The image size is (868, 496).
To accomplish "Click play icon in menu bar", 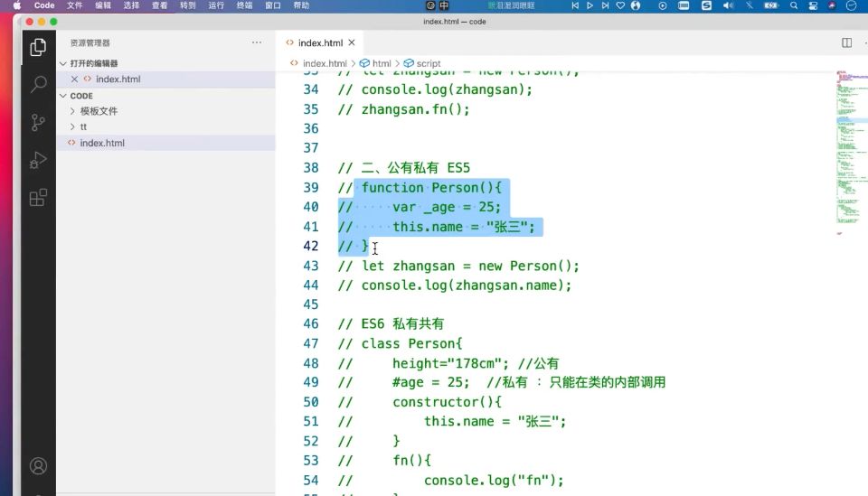I will tap(590, 5).
